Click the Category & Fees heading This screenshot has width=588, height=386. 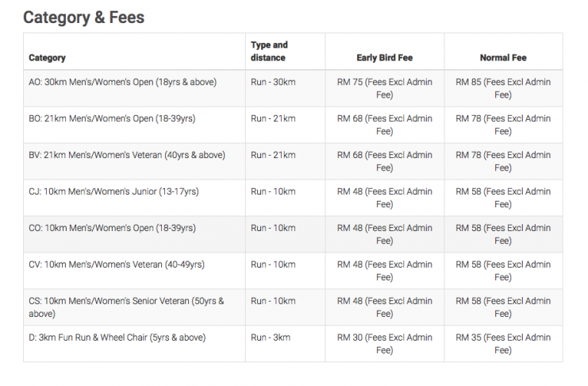83,17
